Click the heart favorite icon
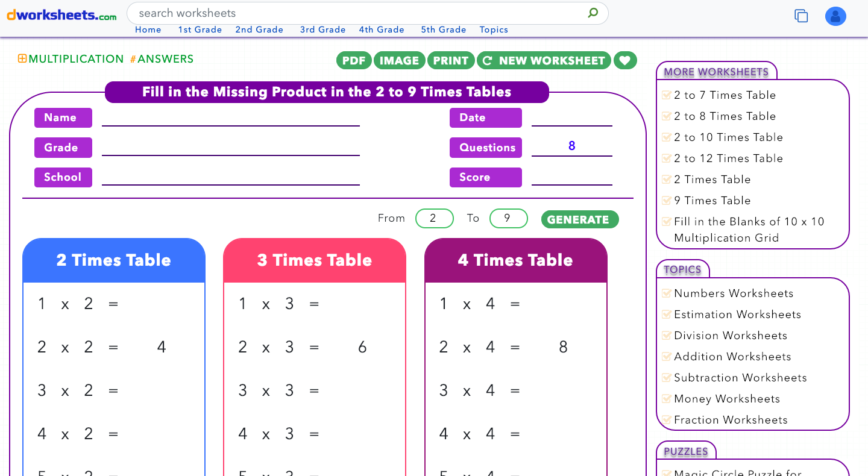This screenshot has width=868, height=476. tap(625, 60)
